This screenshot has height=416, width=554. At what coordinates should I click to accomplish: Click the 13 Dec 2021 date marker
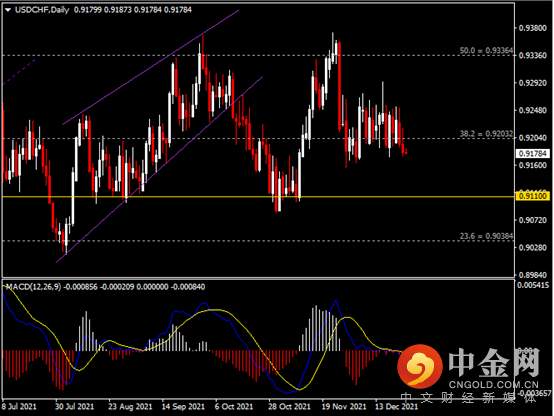point(396,406)
